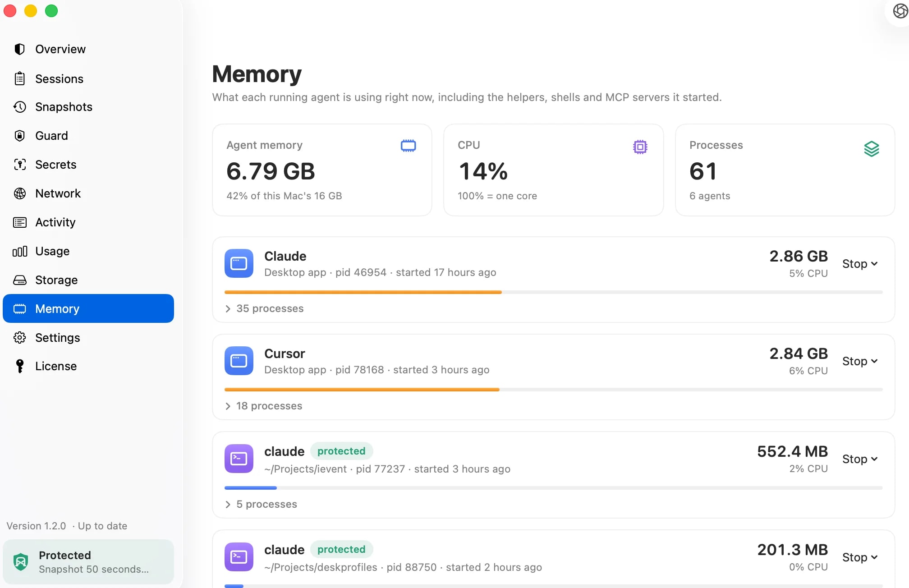Viewport: 909px width, 588px height.
Task: Expand the 18 processes list under Cursor
Action: (264, 406)
